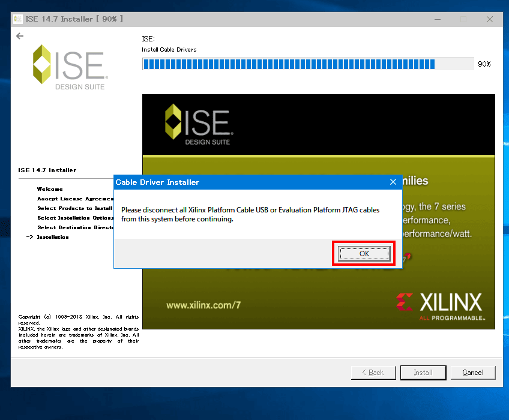
Task: Click the Cancel button
Action: pyautogui.click(x=473, y=373)
